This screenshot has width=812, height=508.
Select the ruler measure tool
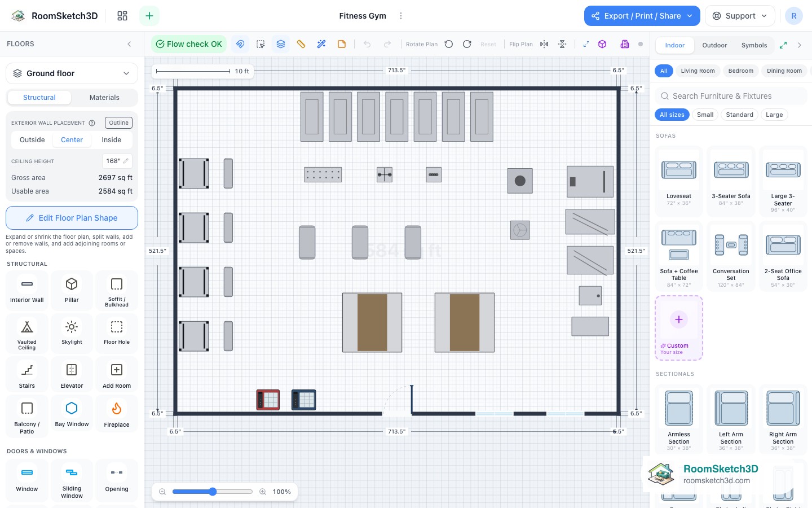(x=301, y=44)
